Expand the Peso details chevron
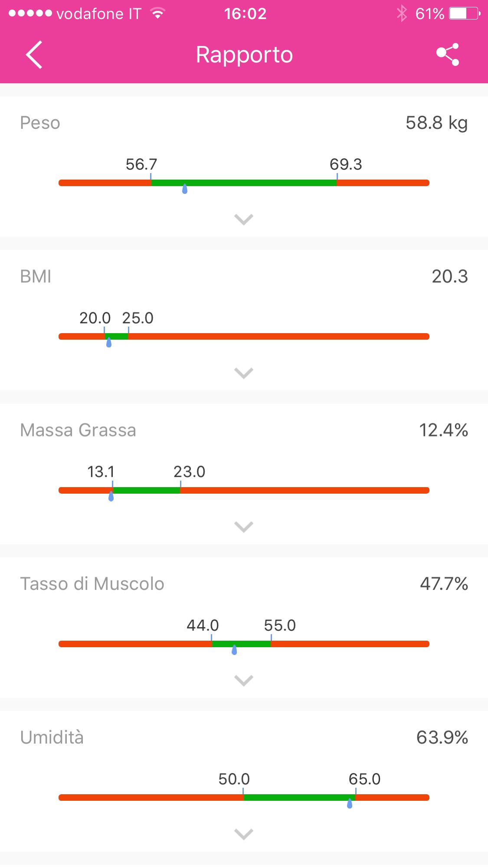The image size is (488, 868). tap(244, 219)
